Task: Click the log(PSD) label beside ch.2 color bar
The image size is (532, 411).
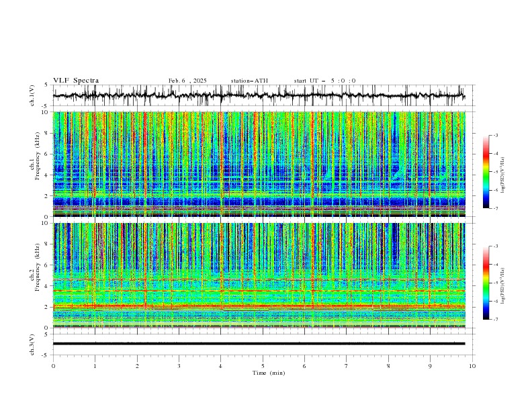Action: (503, 286)
